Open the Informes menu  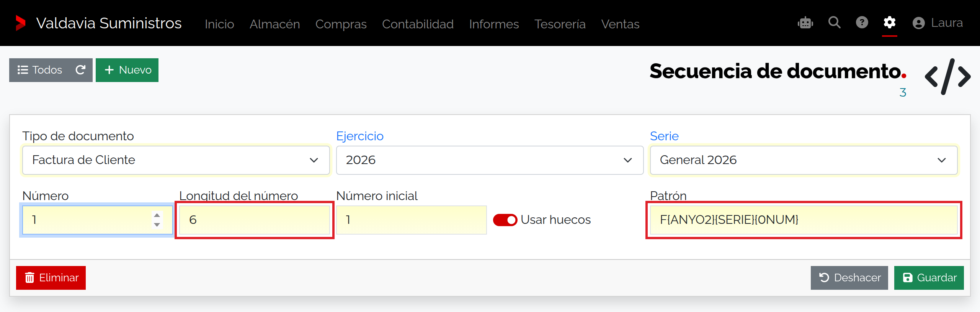pyautogui.click(x=494, y=24)
